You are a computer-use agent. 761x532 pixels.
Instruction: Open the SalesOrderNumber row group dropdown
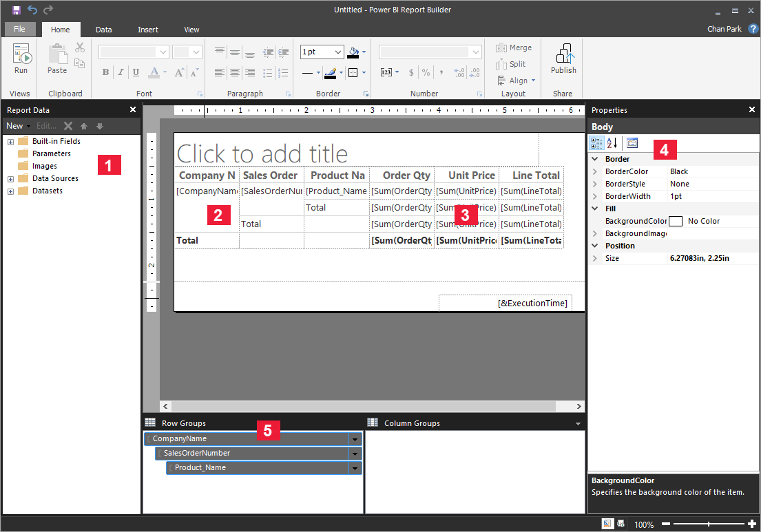point(355,454)
